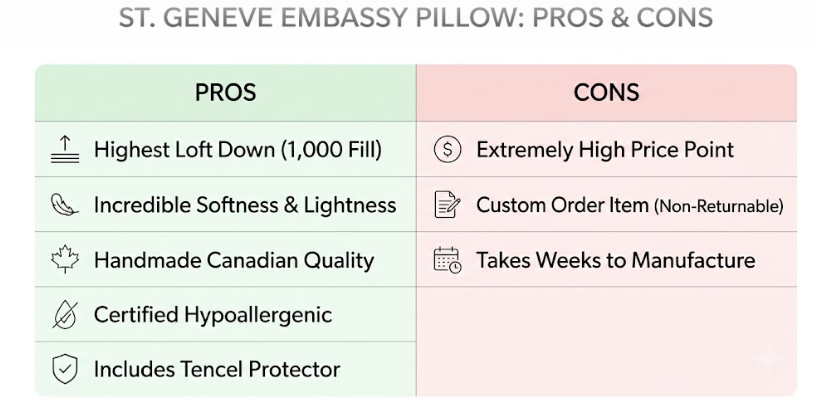
Task: Click the loft arrow icon beside Highest Loft Down
Action: (65, 149)
